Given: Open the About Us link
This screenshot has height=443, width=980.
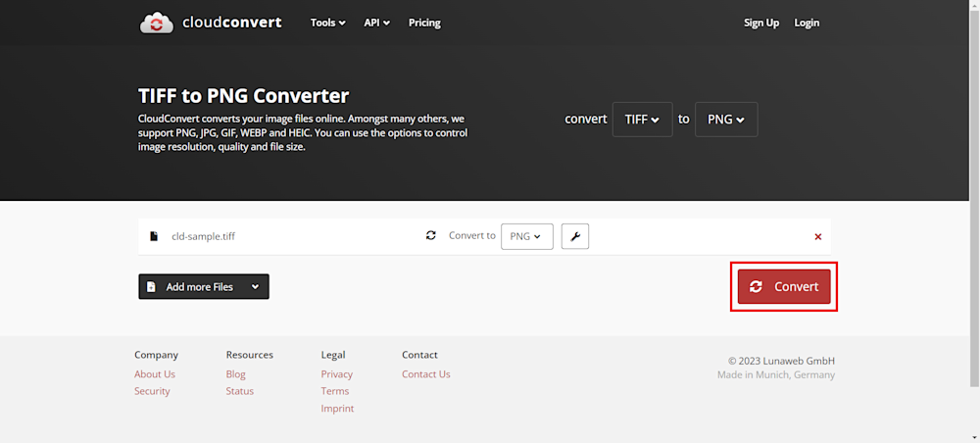Looking at the screenshot, I should [x=155, y=374].
